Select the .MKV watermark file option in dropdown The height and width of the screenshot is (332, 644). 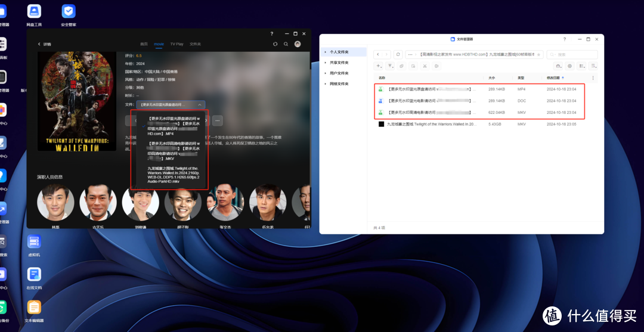click(172, 151)
